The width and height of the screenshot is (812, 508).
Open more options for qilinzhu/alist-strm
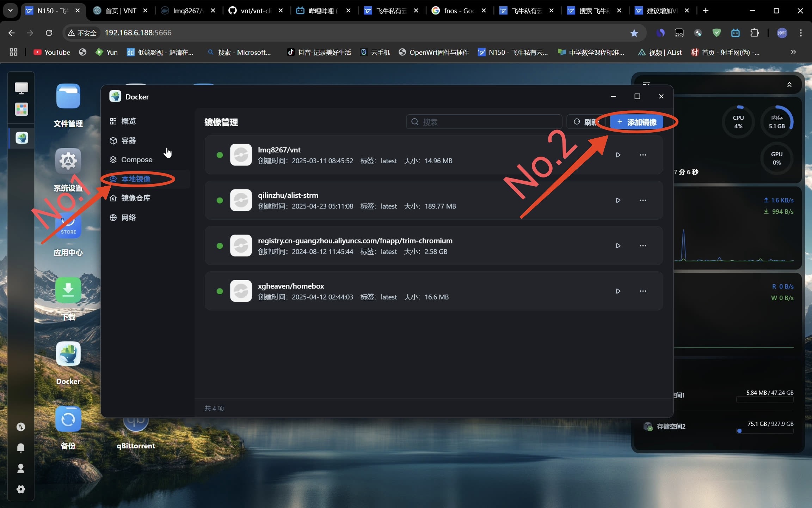pyautogui.click(x=643, y=200)
